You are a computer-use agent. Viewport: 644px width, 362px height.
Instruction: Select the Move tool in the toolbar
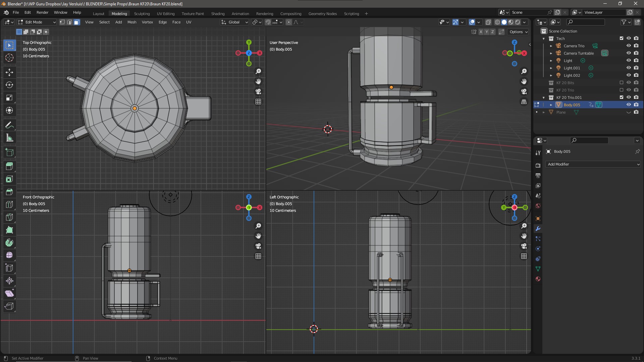[x=9, y=72]
